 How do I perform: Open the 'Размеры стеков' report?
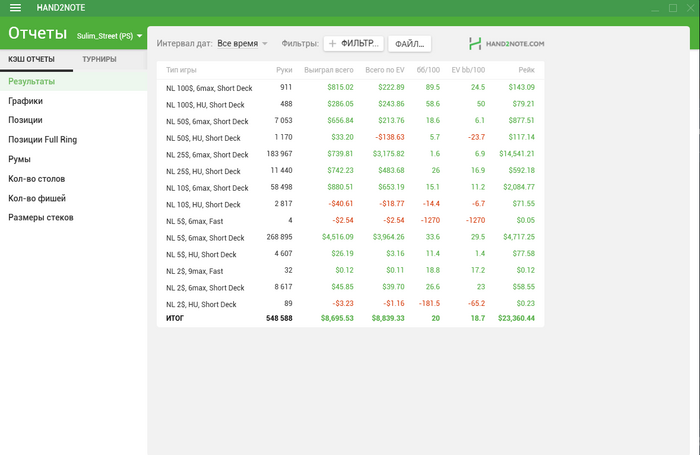(x=74, y=217)
